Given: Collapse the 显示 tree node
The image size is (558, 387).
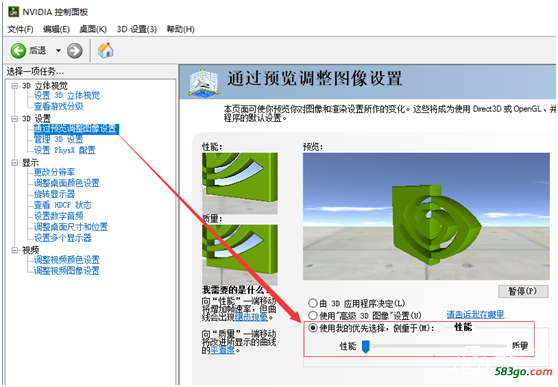Looking at the screenshot, I should (x=15, y=163).
